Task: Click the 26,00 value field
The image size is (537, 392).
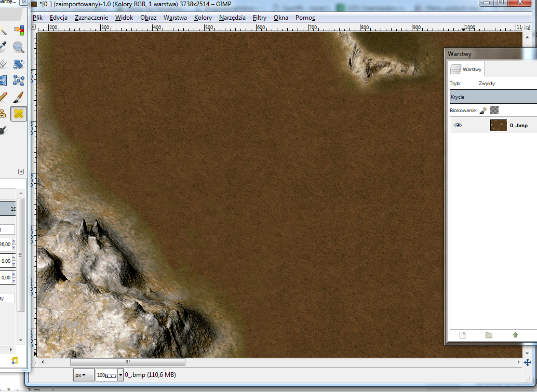Action: click(5, 245)
